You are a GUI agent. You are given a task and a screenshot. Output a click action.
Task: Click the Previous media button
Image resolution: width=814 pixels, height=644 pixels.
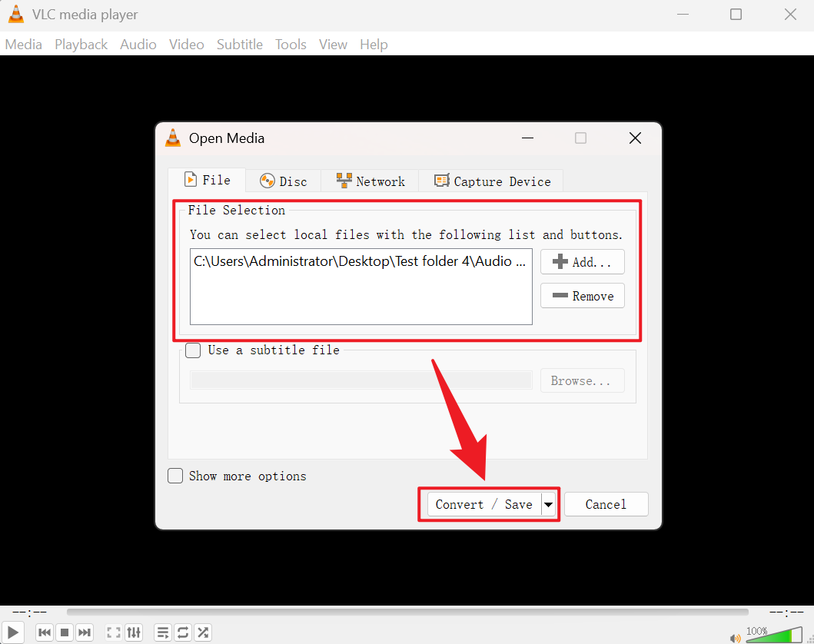(x=45, y=632)
